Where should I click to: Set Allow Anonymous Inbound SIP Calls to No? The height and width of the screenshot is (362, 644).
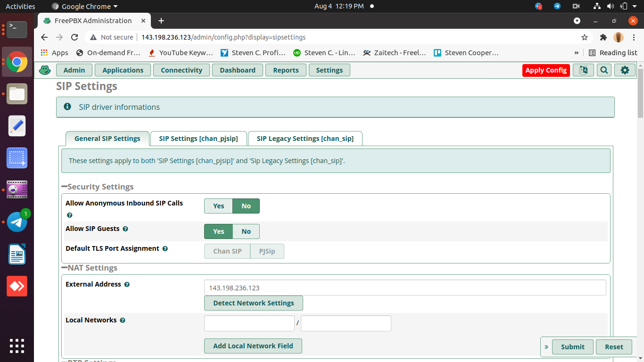(x=246, y=206)
